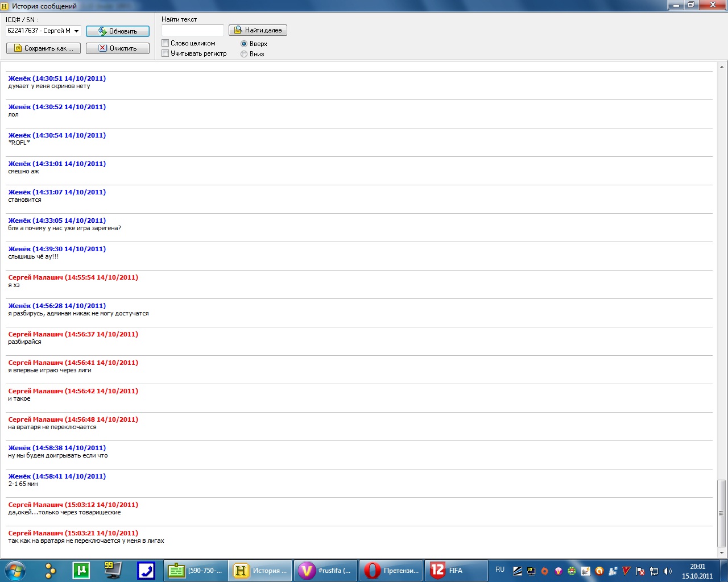Click the Сохранить как... button
Screen dimensions: 728x582
[43, 48]
